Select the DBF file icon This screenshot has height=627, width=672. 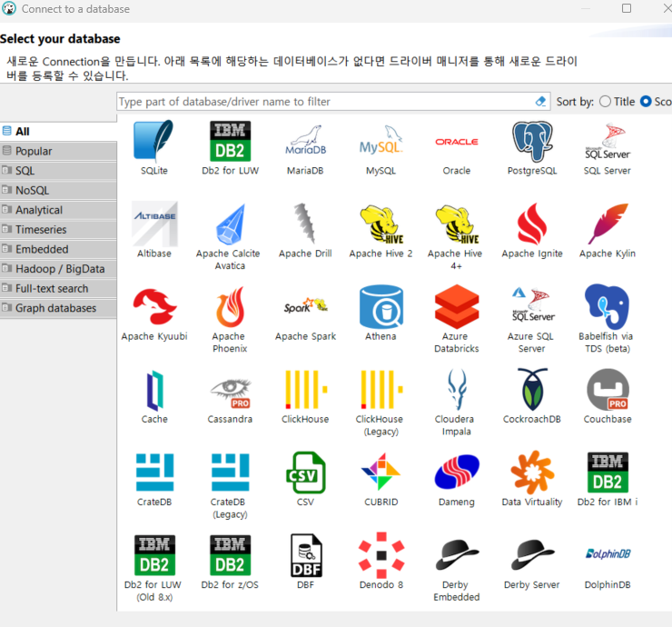point(305,555)
